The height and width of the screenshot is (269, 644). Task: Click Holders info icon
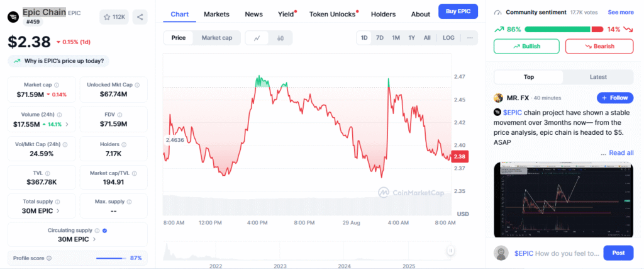click(124, 145)
